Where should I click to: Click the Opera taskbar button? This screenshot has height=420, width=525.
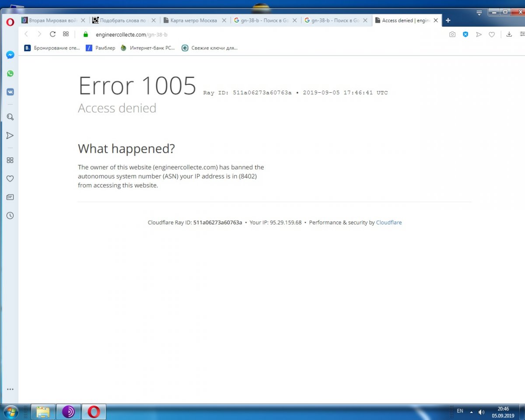[94, 412]
